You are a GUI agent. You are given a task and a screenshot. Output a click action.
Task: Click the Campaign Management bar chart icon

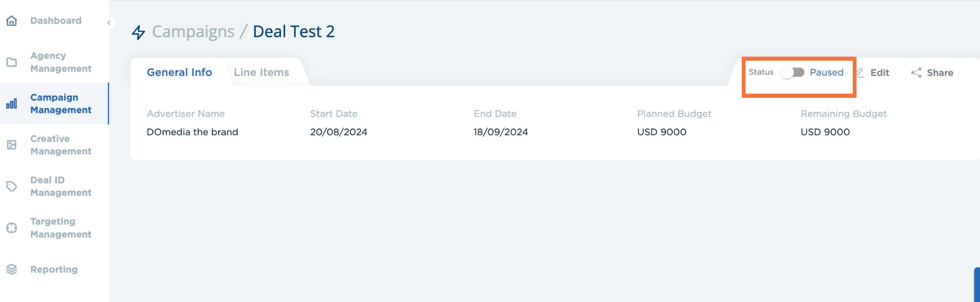(11, 103)
